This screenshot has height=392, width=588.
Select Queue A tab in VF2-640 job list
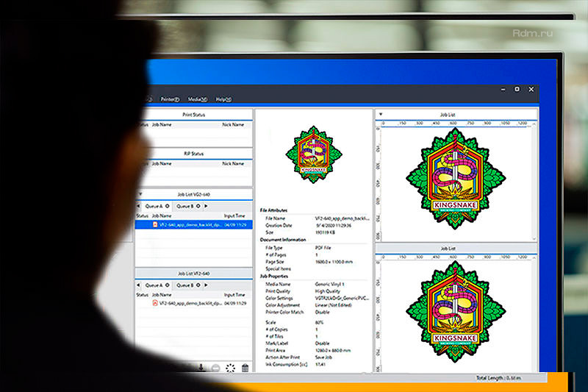point(154,285)
